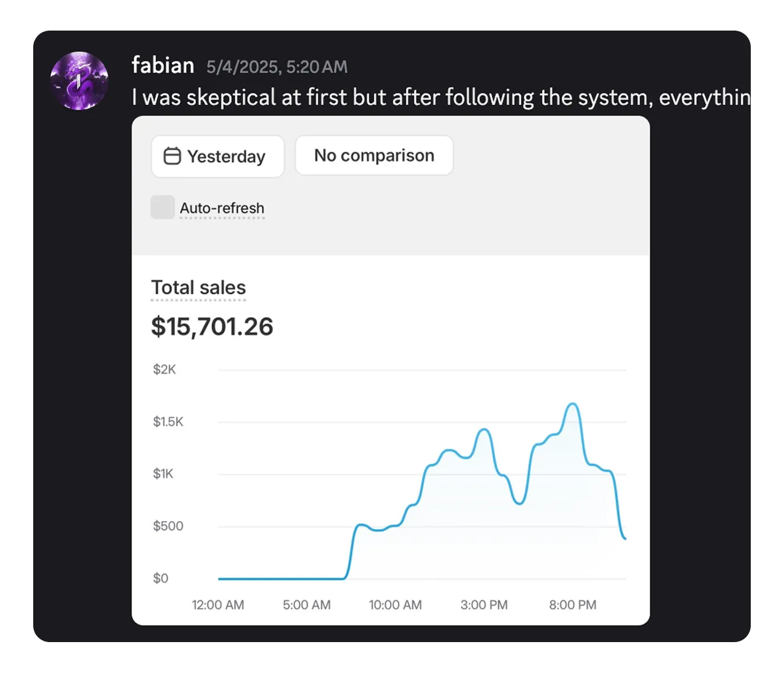The image size is (784, 678).
Task: Open the Yesterday date range picker
Action: (218, 156)
